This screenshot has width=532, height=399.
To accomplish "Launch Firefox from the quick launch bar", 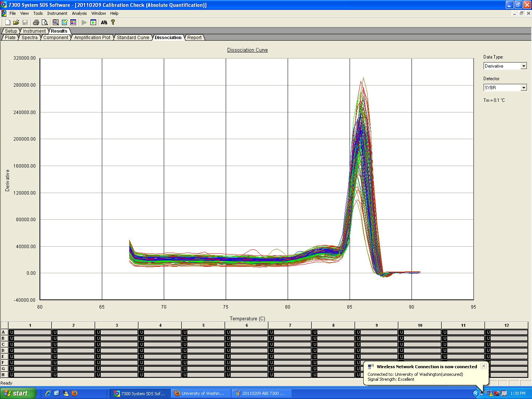I will click(x=74, y=393).
